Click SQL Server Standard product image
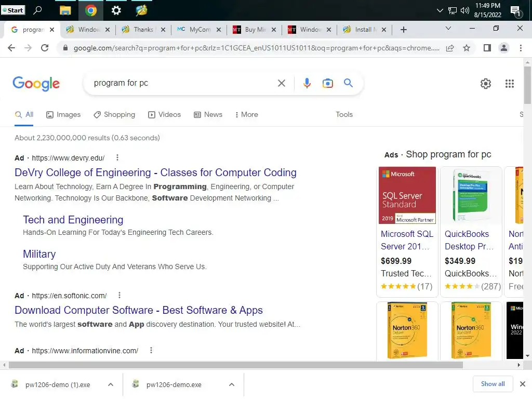The width and height of the screenshot is (532, 399). pyautogui.click(x=407, y=195)
